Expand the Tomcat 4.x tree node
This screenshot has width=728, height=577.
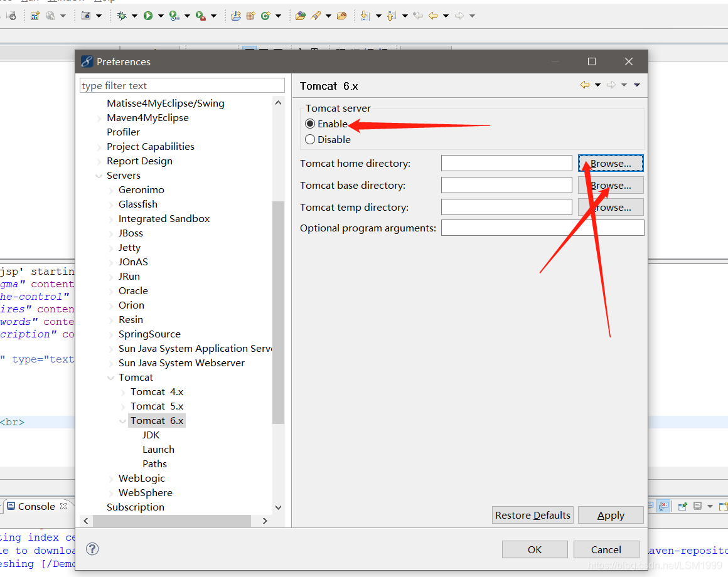tap(122, 393)
